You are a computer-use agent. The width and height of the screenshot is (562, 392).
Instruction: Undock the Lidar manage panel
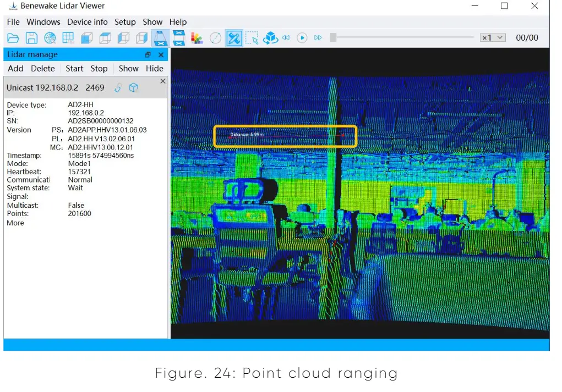point(148,55)
